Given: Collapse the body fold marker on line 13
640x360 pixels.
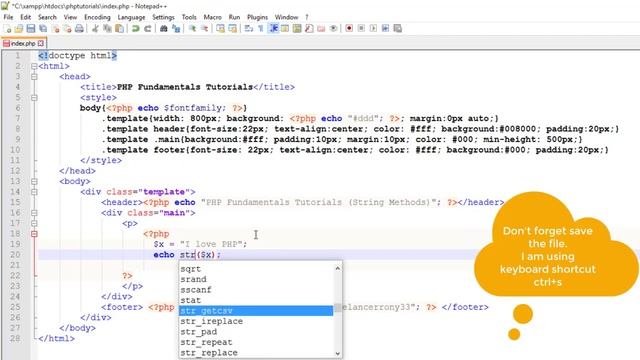Looking at the screenshot, I should (x=34, y=181).
